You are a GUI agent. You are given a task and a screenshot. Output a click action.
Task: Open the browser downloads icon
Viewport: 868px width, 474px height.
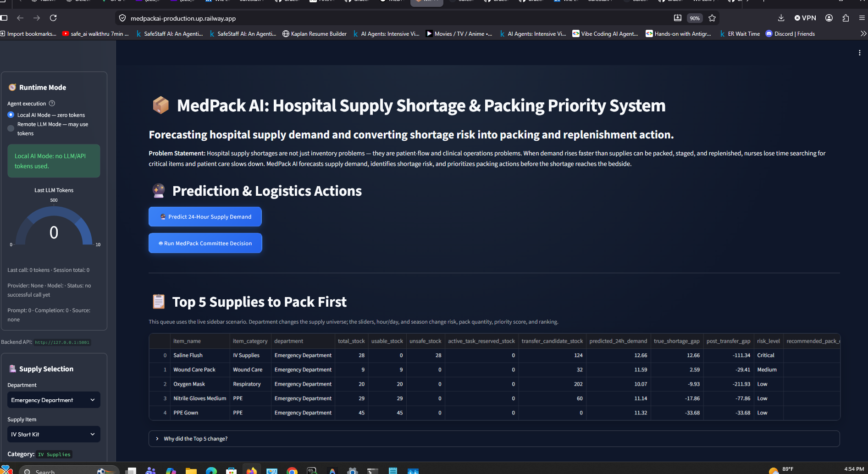tap(781, 18)
